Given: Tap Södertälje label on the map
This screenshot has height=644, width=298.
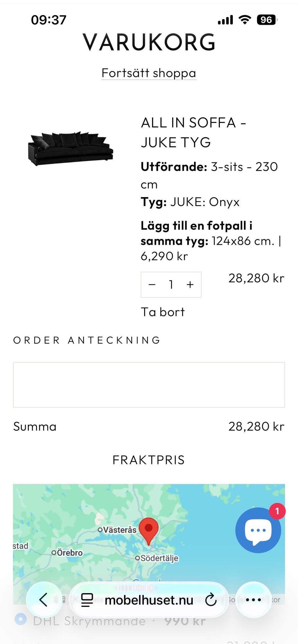Looking at the screenshot, I should pos(159,558).
